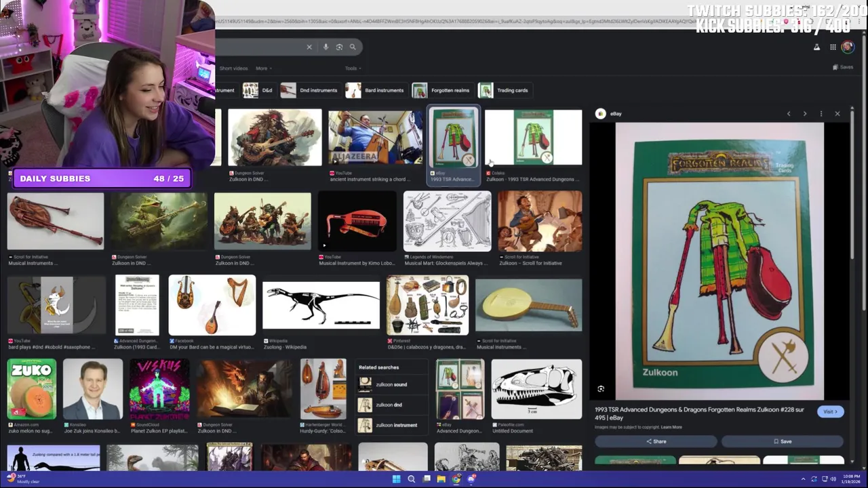Viewport: 868px width, 488px height.
Task: Switch to Chrome in the taskbar
Action: [456, 479]
